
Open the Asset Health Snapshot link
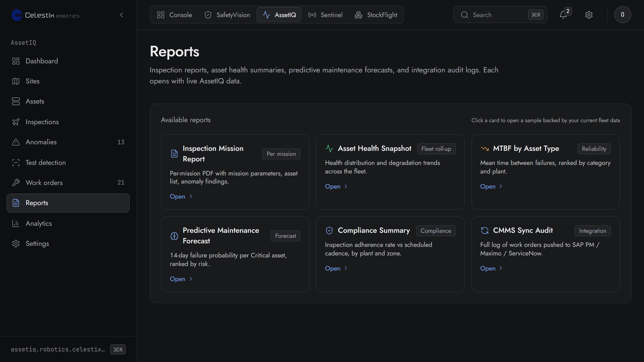(336, 186)
